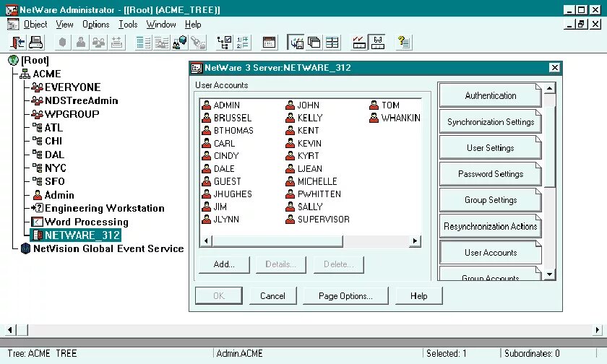Click the create container object toolbar icon
The image size is (607, 364).
[x=63, y=42]
